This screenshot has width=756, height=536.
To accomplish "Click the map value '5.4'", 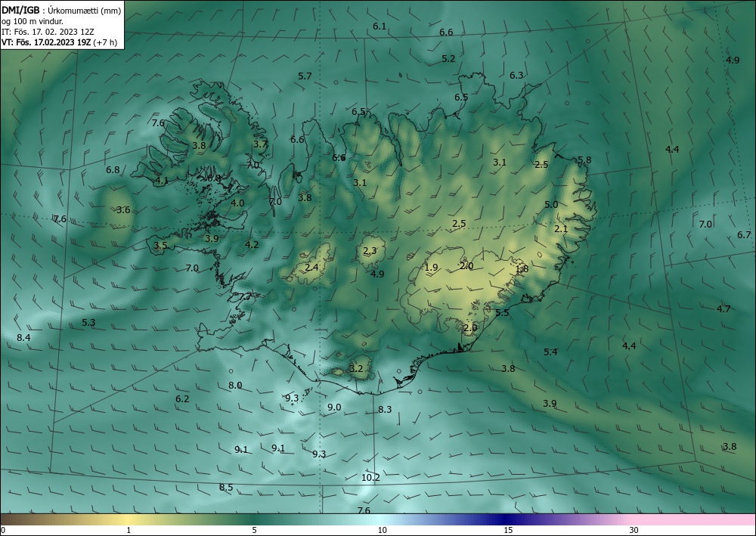I will 550,352.
